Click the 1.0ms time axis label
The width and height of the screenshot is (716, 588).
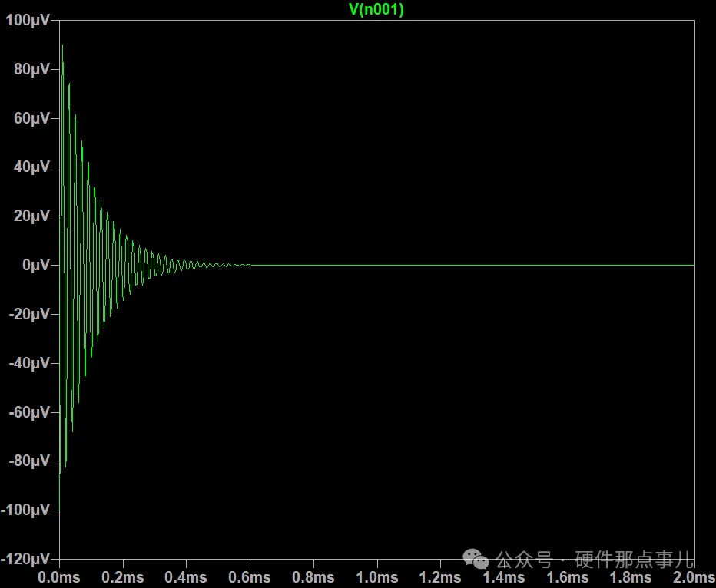pos(376,577)
